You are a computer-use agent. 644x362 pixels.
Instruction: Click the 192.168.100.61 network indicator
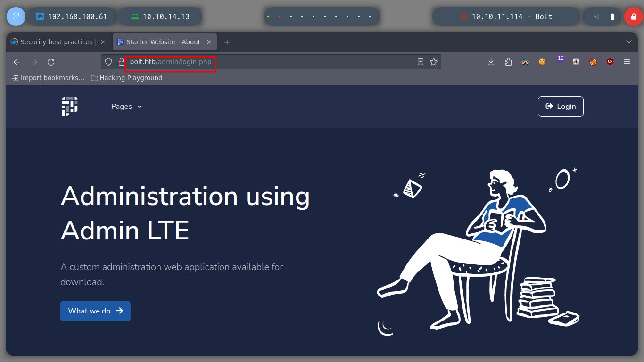coord(72,16)
